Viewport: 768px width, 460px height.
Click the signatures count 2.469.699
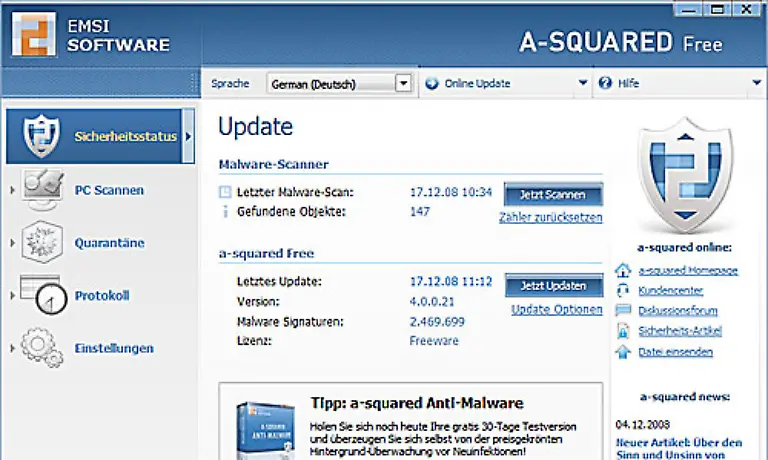437,322
